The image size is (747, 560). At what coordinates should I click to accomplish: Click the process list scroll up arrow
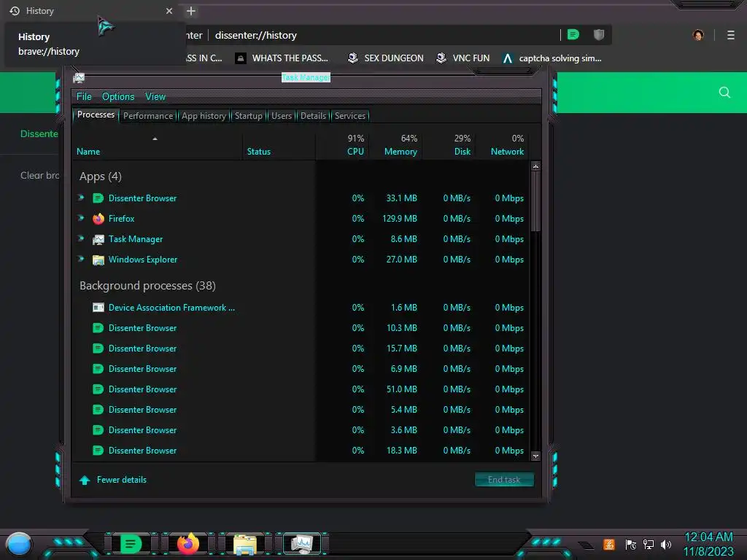(x=535, y=166)
